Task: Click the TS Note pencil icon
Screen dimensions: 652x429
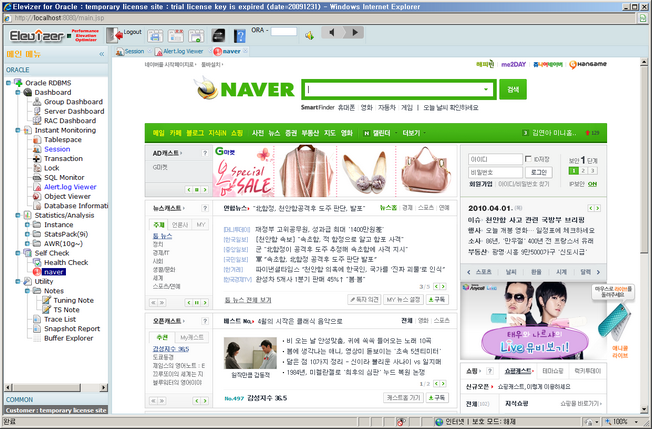Action: [x=47, y=310]
